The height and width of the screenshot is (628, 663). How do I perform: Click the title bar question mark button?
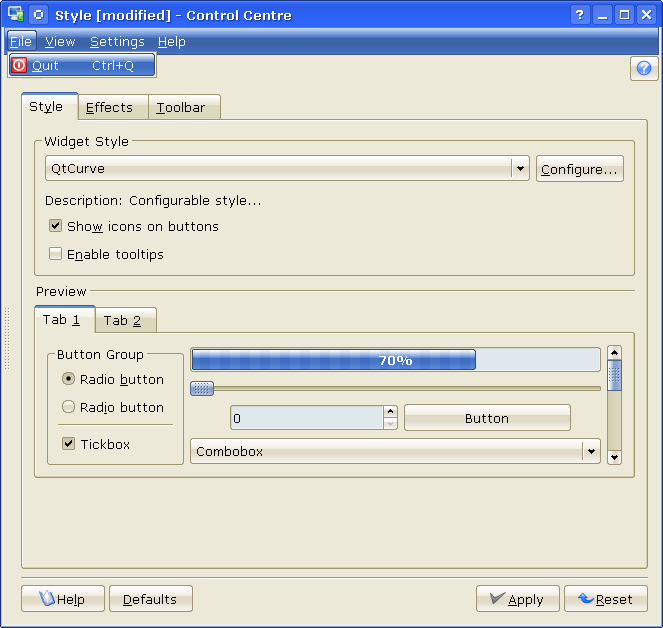[580, 15]
